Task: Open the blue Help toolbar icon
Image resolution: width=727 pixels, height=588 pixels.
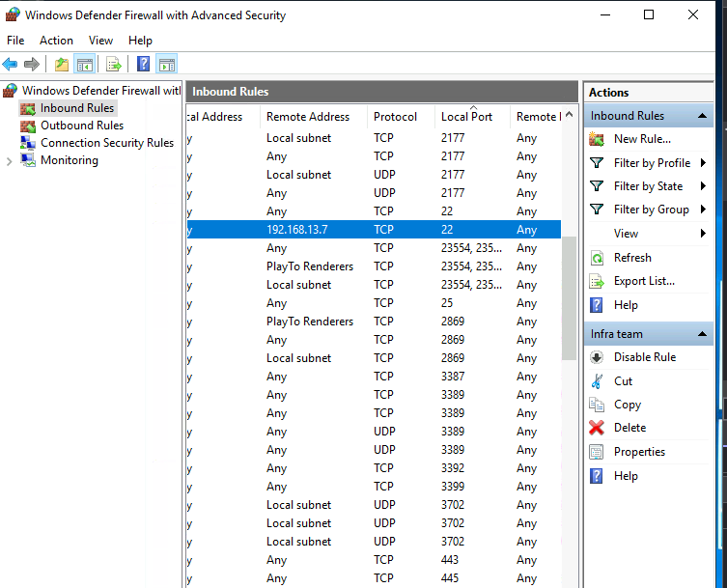Action: [143, 64]
